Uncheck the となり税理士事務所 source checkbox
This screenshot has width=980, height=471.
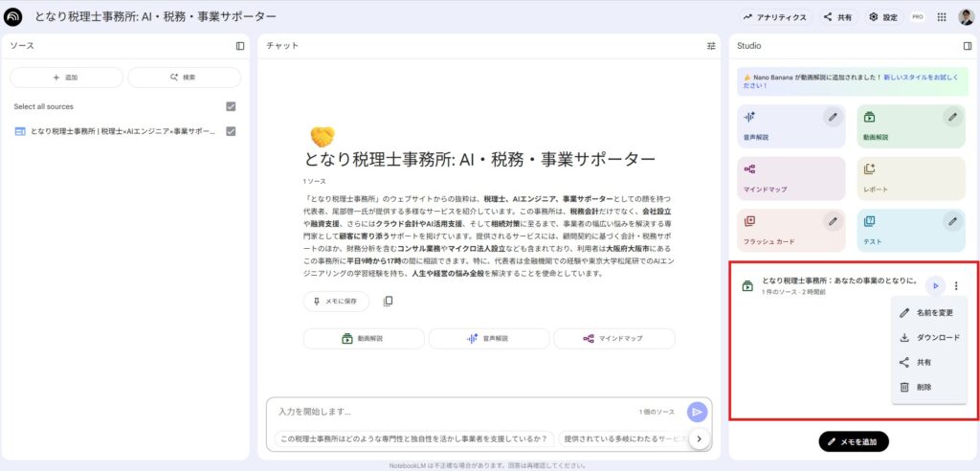231,131
